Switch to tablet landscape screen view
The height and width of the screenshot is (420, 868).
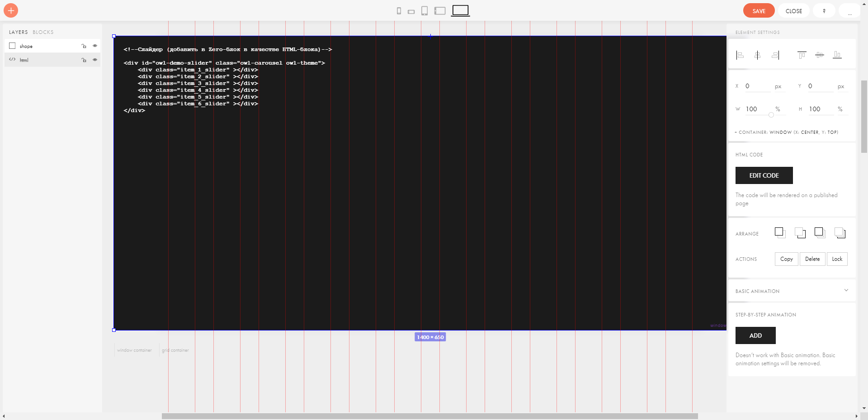point(440,11)
